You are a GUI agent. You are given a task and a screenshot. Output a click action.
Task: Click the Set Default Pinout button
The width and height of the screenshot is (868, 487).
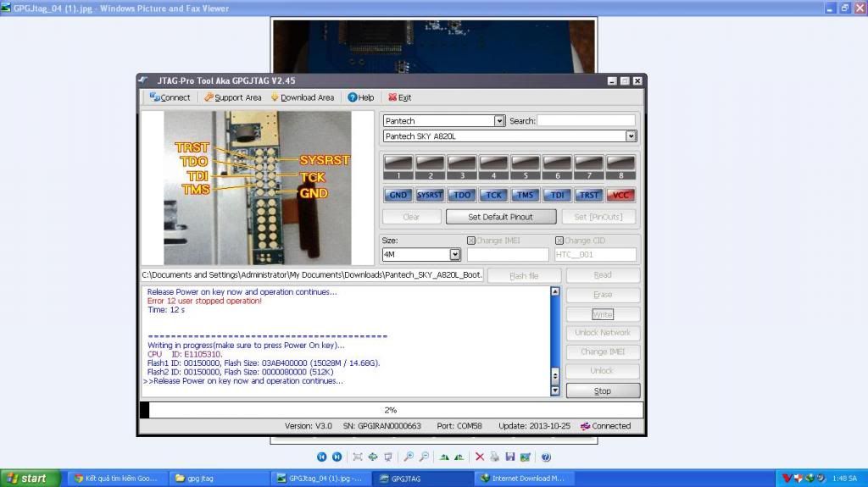click(x=501, y=217)
